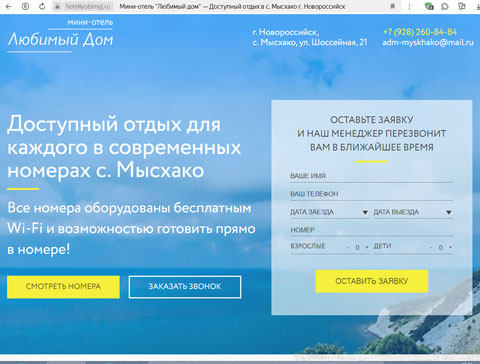480x364 pixels.
Task: Submit the form with ОСТАВИТЬ ЗАЯВКУ
Action: tap(372, 281)
